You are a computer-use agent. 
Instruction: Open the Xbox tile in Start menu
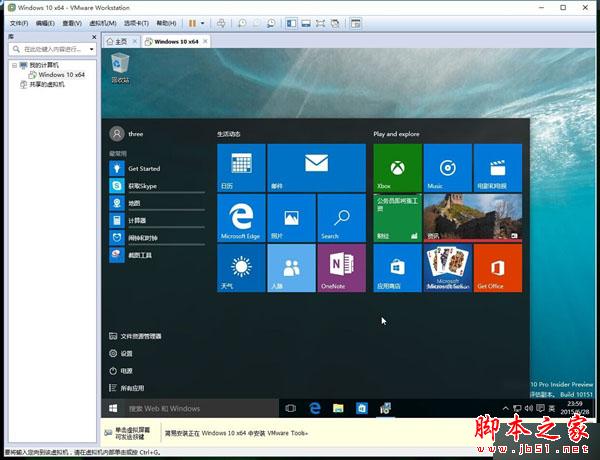click(397, 167)
